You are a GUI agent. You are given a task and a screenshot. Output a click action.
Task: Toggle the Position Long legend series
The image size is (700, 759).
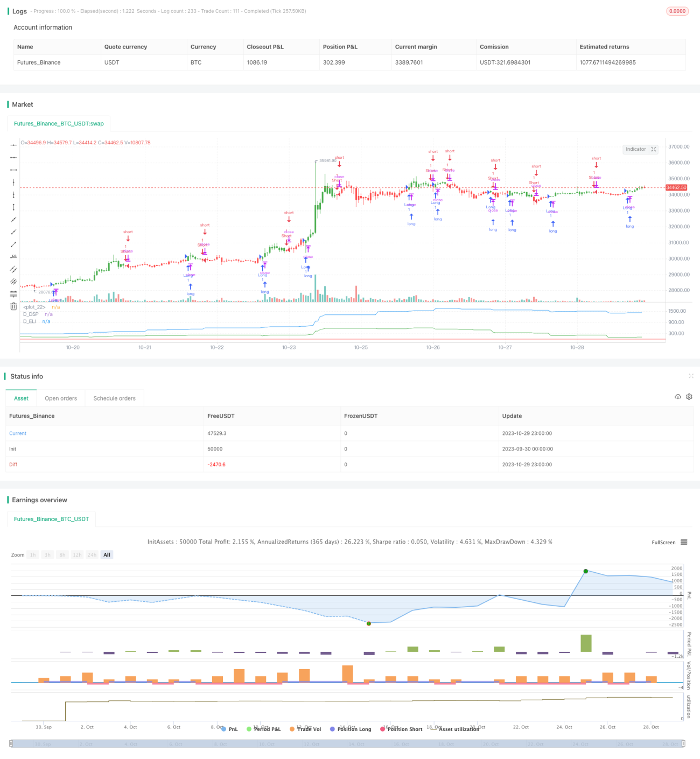(x=351, y=729)
